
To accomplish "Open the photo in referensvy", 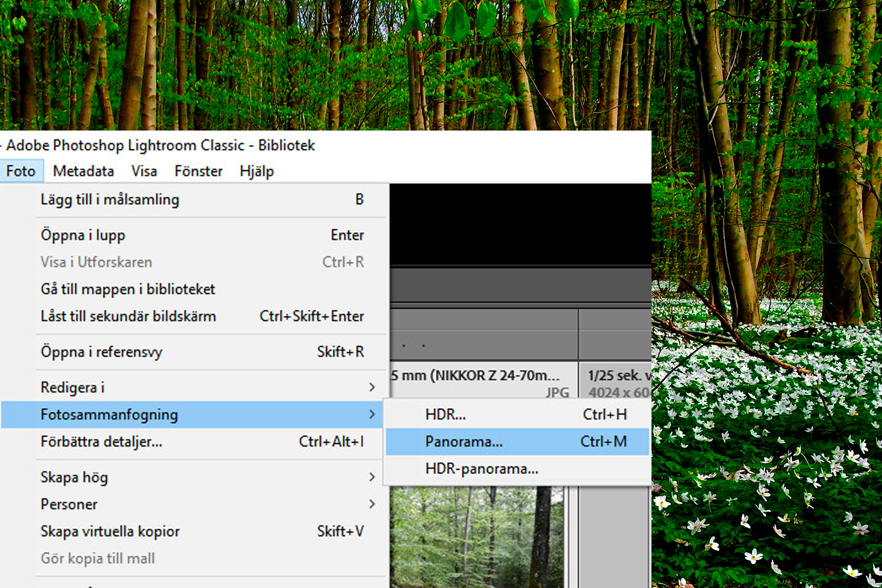I will pyautogui.click(x=102, y=352).
